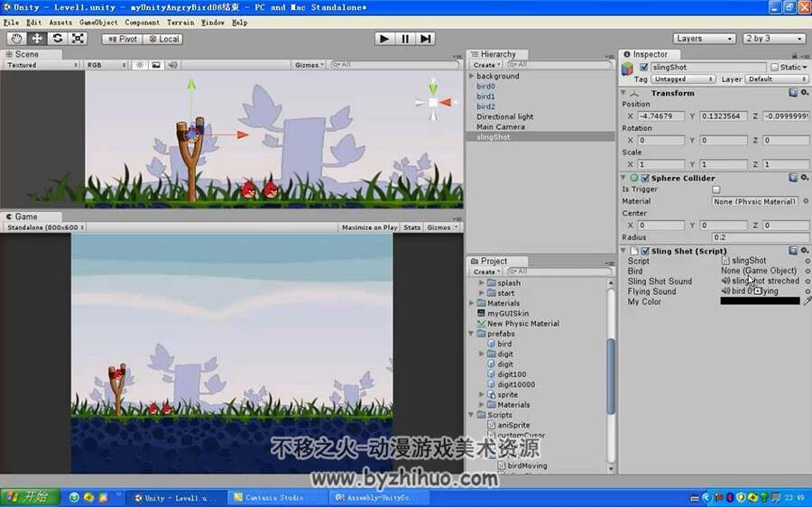This screenshot has width=812, height=507.
Task: Open the GameObject menu
Action: pos(98,23)
